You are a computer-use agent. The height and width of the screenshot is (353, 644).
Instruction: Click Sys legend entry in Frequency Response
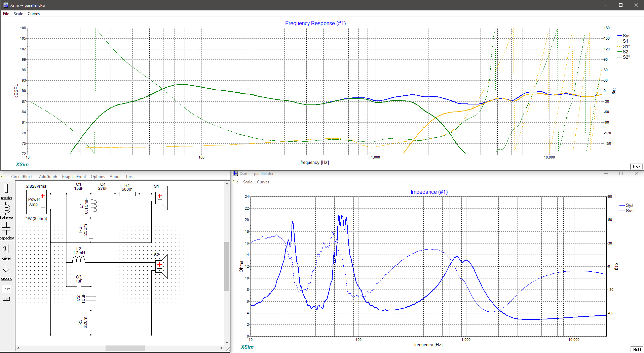coord(624,36)
